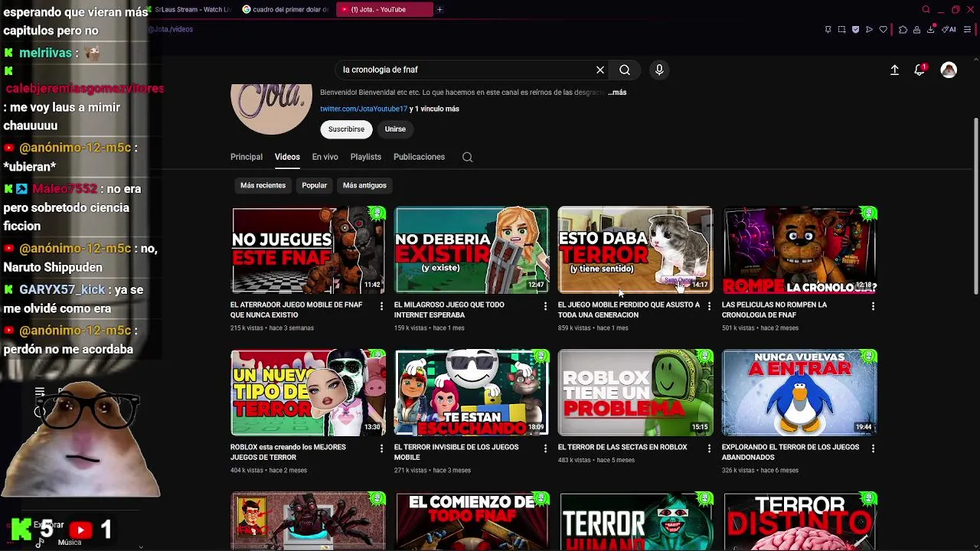Take a snapshot with the browser capture icon
The width and height of the screenshot is (980, 551).
pos(841,30)
